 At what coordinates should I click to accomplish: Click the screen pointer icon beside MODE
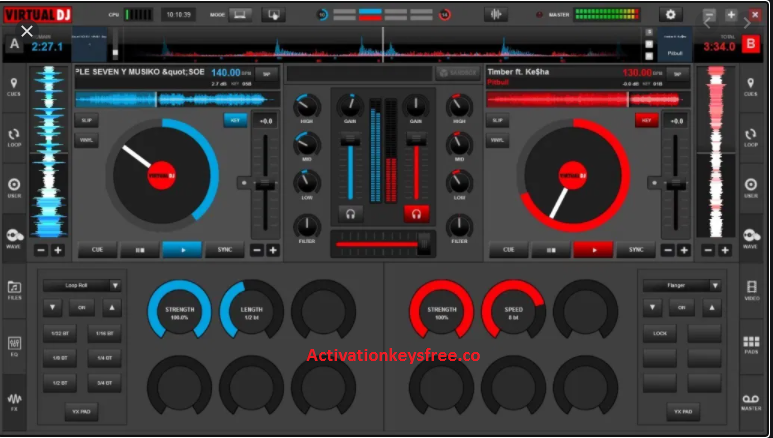[x=273, y=15]
